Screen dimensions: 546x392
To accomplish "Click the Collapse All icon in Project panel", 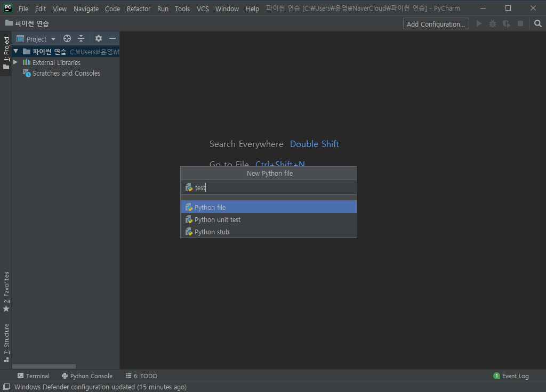I will click(81, 38).
